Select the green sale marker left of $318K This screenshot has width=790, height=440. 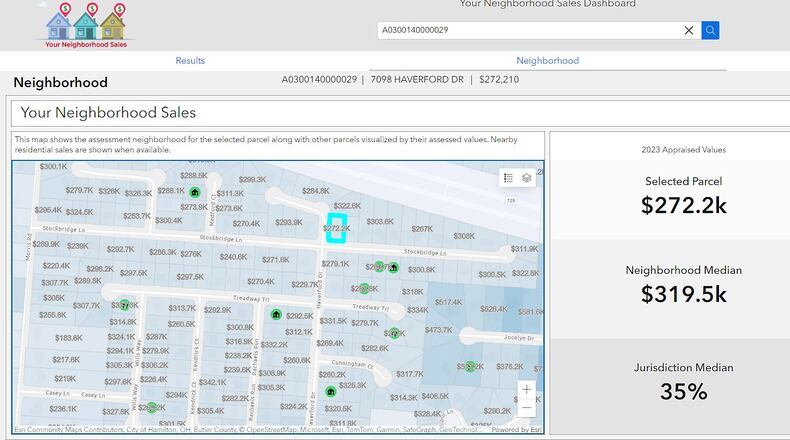pos(363,288)
